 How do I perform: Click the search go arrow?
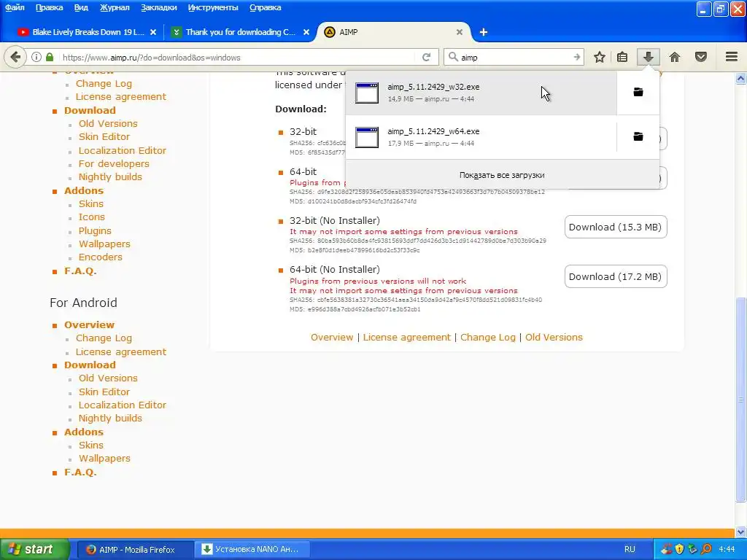click(x=577, y=57)
